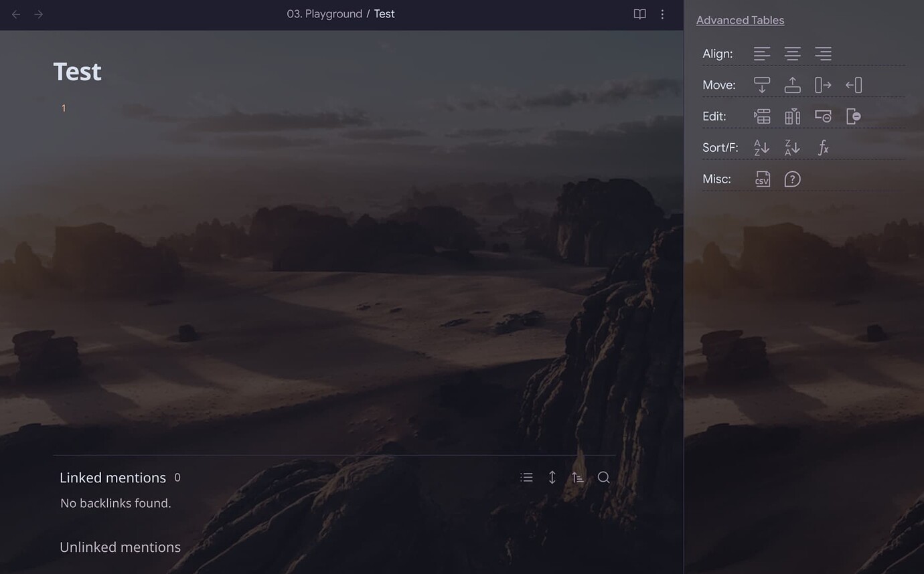The image size is (924, 574).
Task: Center align the table column
Action: (792, 54)
